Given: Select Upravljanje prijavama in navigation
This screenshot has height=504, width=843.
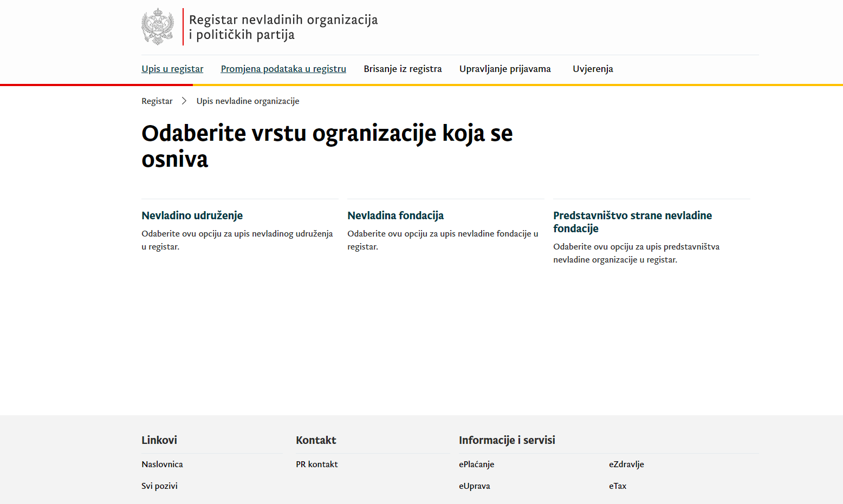Looking at the screenshot, I should (505, 69).
